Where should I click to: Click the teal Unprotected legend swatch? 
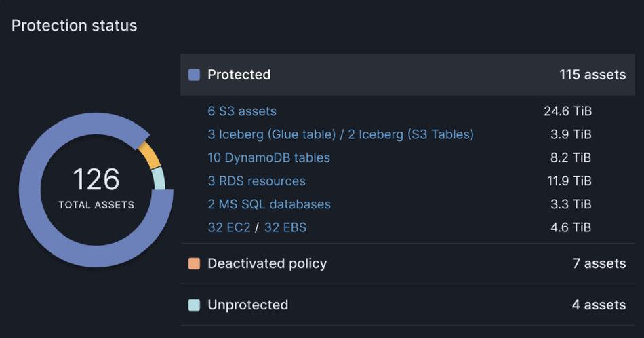point(194,305)
